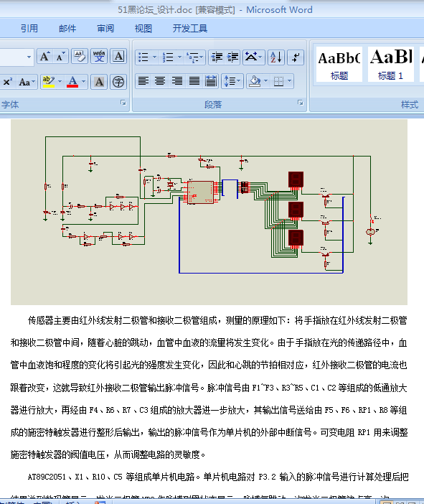Select the circuit schematic image
Image resolution: width=424 pixels, height=504 pixels.
pyautogui.click(x=209, y=212)
